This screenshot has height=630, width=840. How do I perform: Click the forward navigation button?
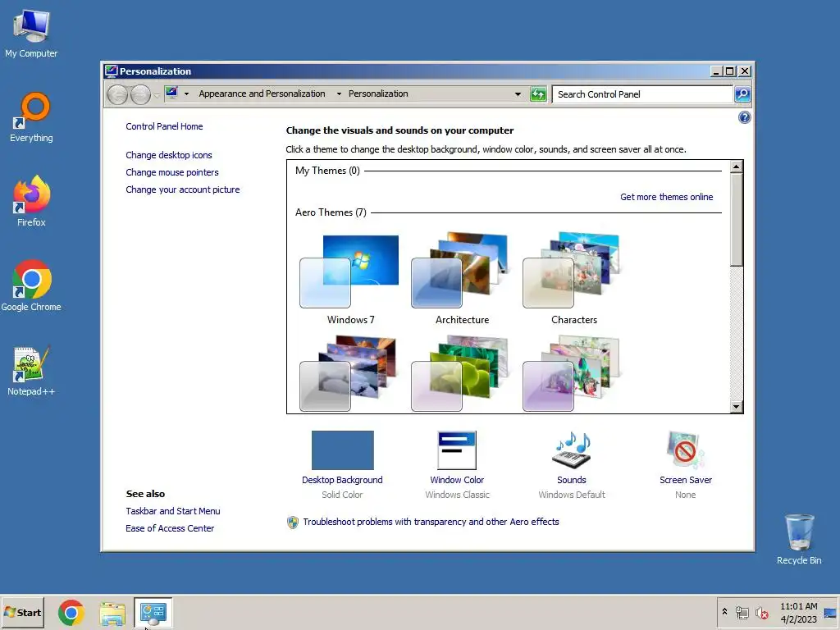[140, 95]
